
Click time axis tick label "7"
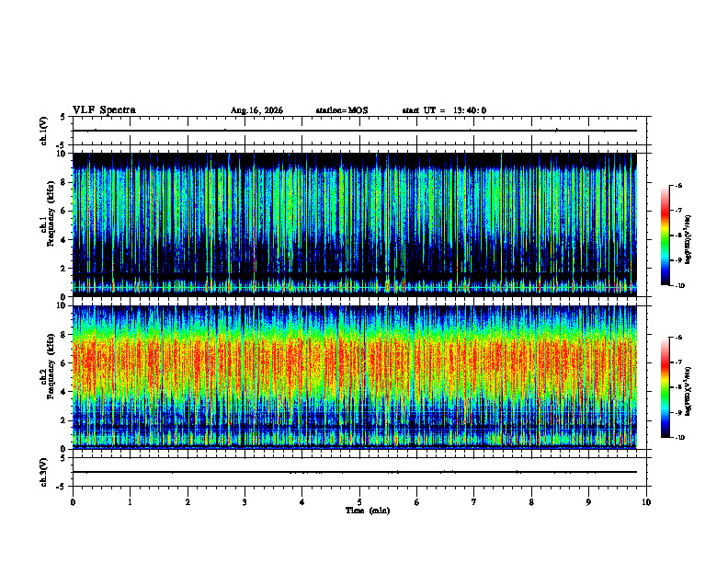(x=474, y=502)
